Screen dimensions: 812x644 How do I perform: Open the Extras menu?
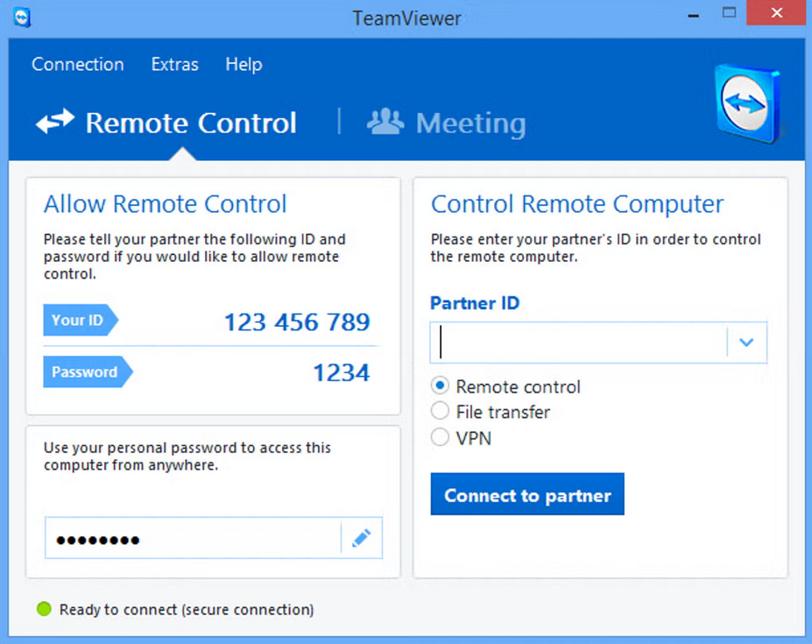pyautogui.click(x=175, y=64)
